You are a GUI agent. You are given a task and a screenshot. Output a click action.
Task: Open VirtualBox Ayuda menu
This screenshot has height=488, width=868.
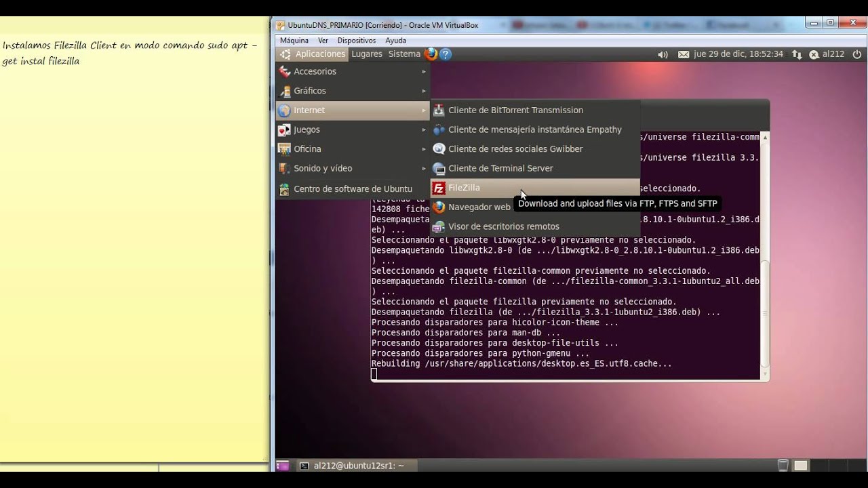click(395, 41)
